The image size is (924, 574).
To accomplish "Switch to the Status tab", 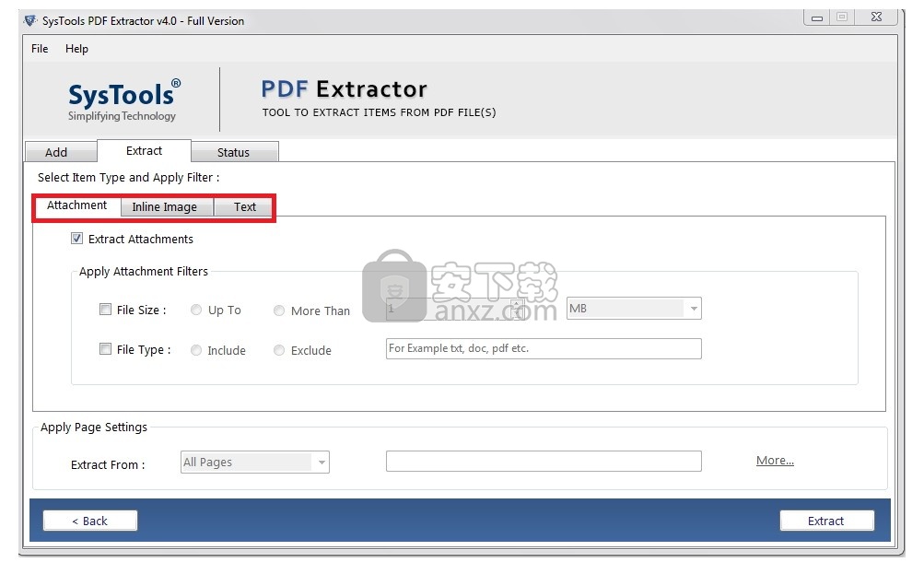I will pyautogui.click(x=234, y=152).
